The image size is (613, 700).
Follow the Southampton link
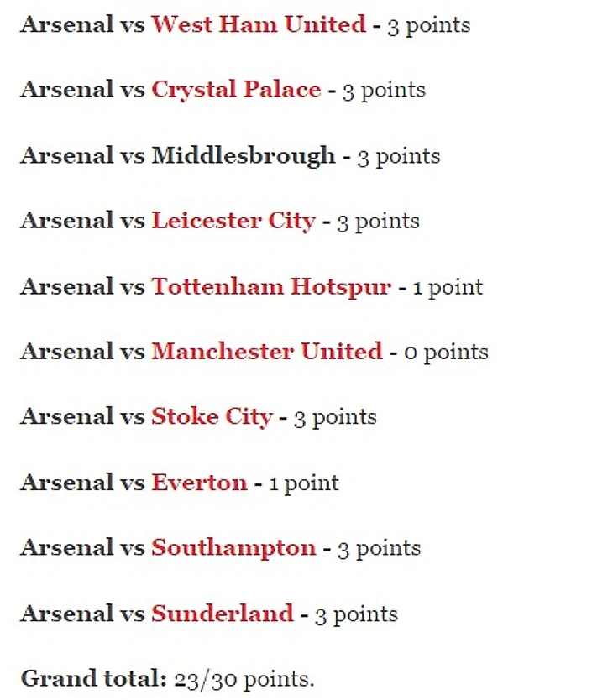pyautogui.click(x=233, y=548)
